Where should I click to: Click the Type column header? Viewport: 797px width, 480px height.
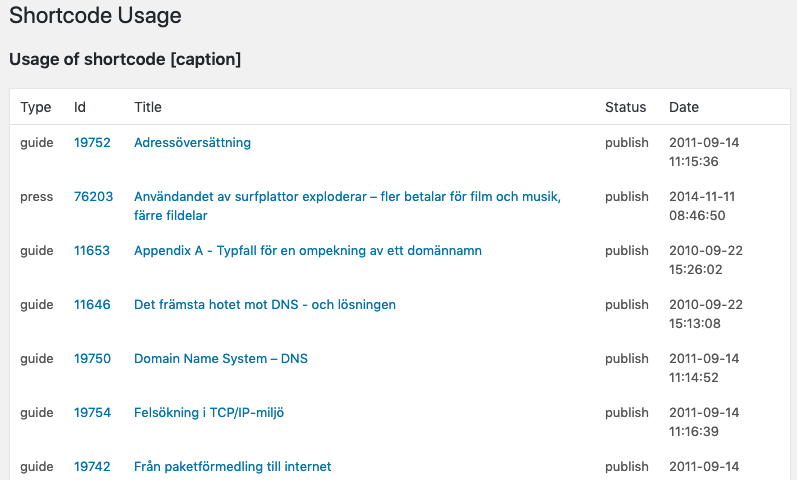[x=36, y=107]
